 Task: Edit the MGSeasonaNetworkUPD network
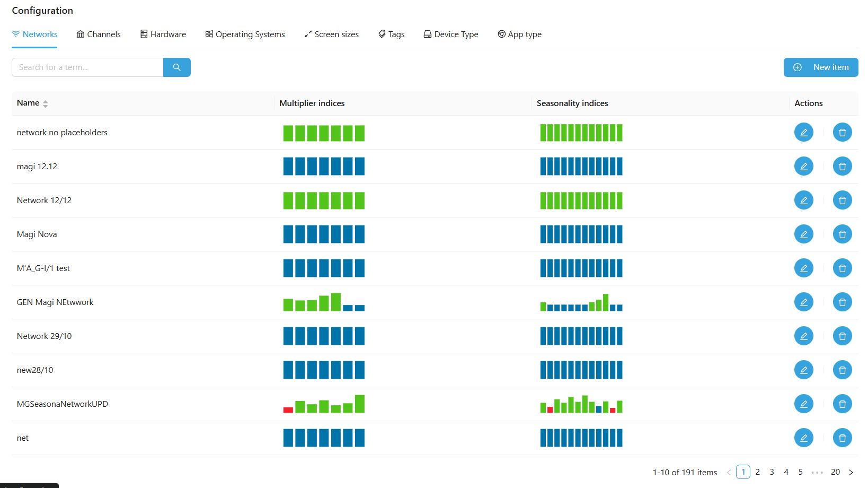[x=803, y=404]
